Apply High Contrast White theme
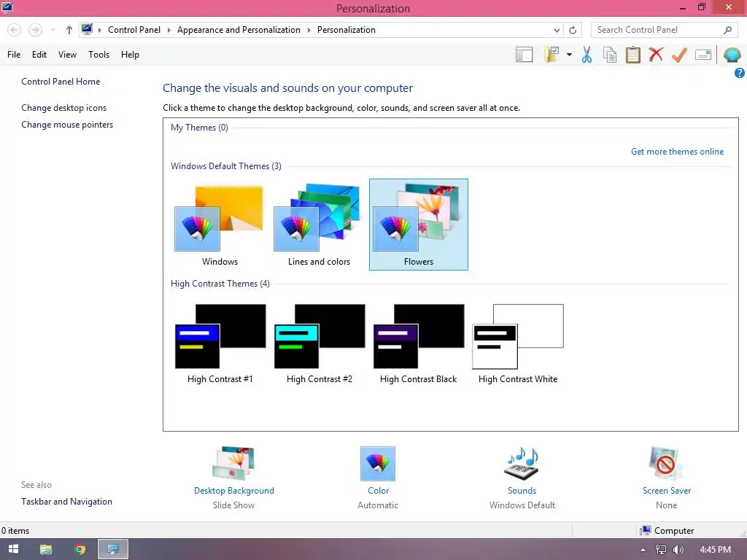This screenshot has height=560, width=747. (x=518, y=343)
